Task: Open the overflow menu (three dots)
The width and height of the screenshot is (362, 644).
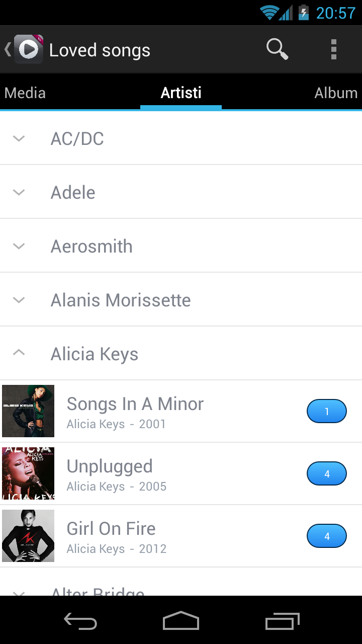Action: pos(333,49)
